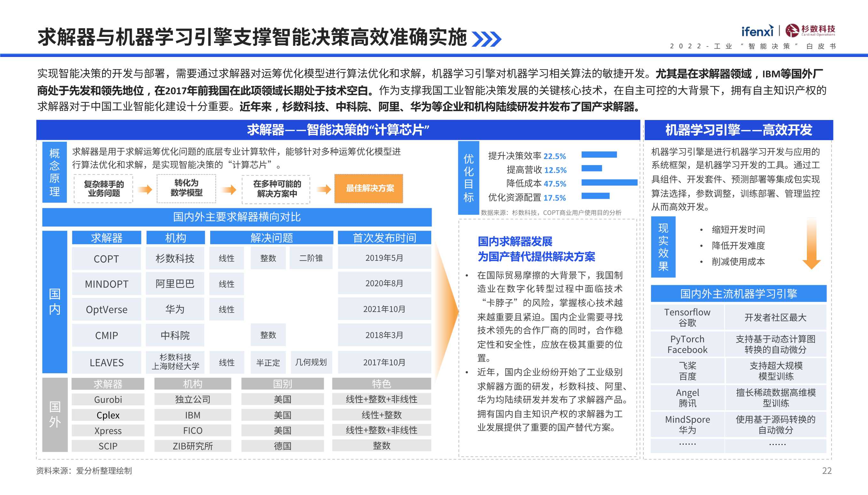Click the 首次发布时间 column header
The width and height of the screenshot is (868, 495).
(x=384, y=238)
